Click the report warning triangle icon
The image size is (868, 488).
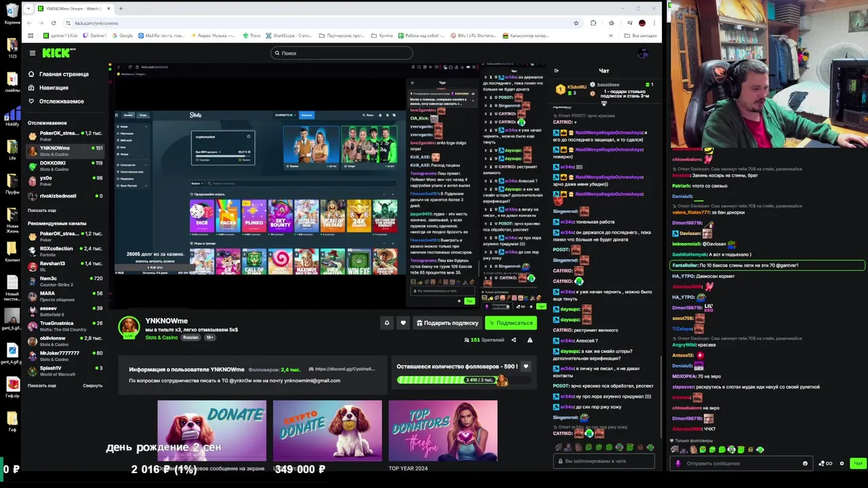(530, 340)
